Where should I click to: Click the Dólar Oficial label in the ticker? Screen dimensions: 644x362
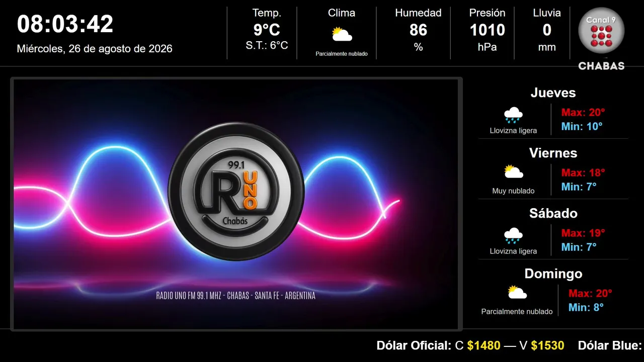pos(414,346)
